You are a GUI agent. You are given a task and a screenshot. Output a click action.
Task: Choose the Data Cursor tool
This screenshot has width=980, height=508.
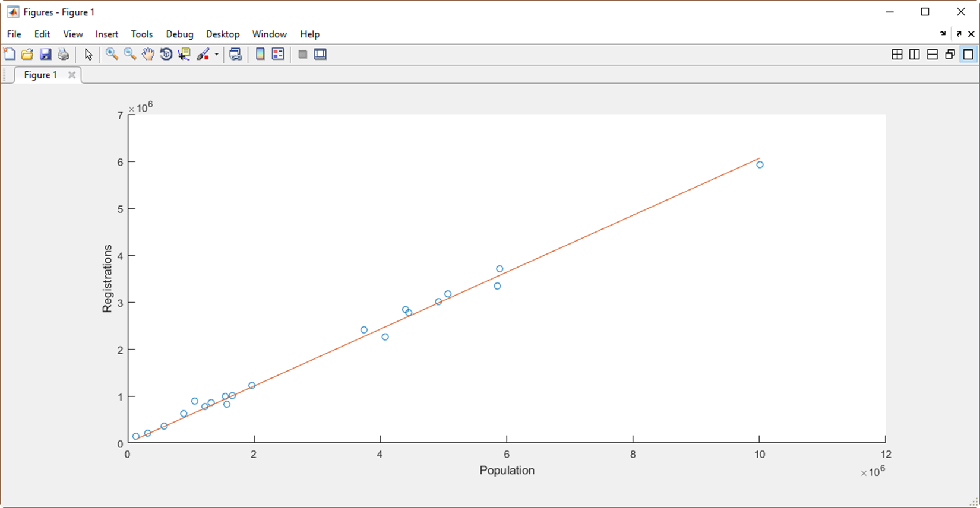click(184, 55)
